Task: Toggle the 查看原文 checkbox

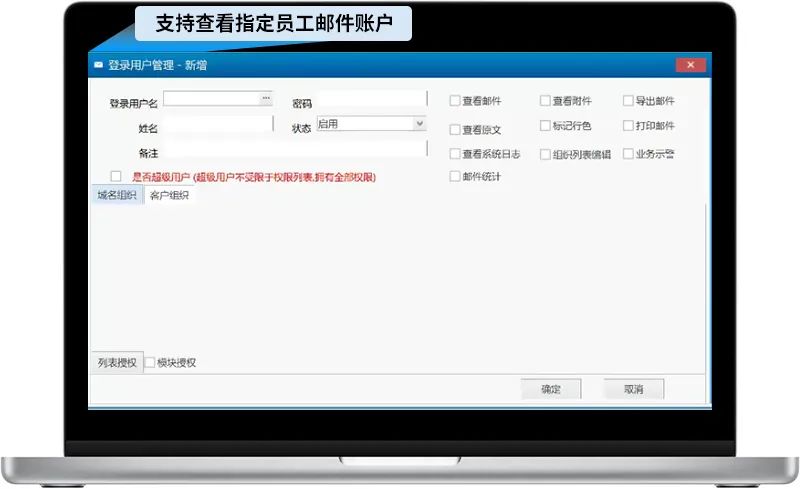Action: point(455,129)
